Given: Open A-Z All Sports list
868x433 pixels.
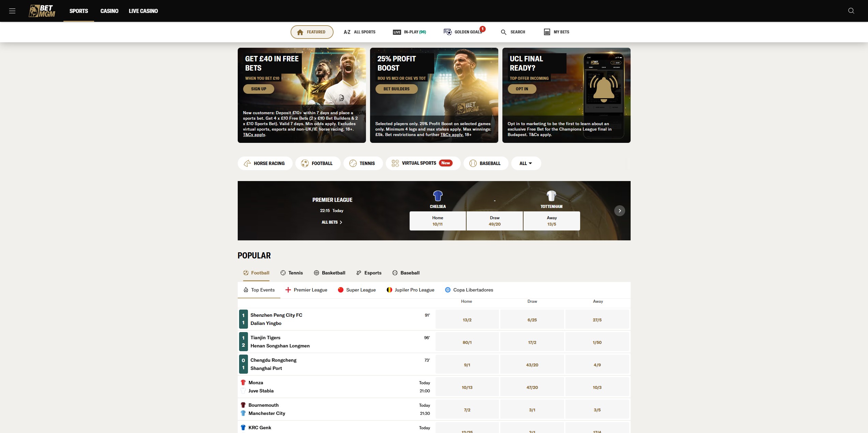Looking at the screenshot, I should click(x=359, y=32).
